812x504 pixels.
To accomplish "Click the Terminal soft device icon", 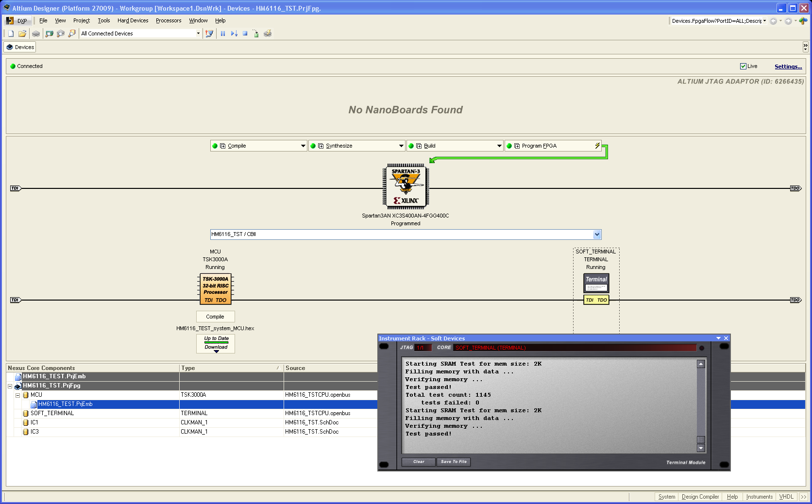I will coord(596,283).
